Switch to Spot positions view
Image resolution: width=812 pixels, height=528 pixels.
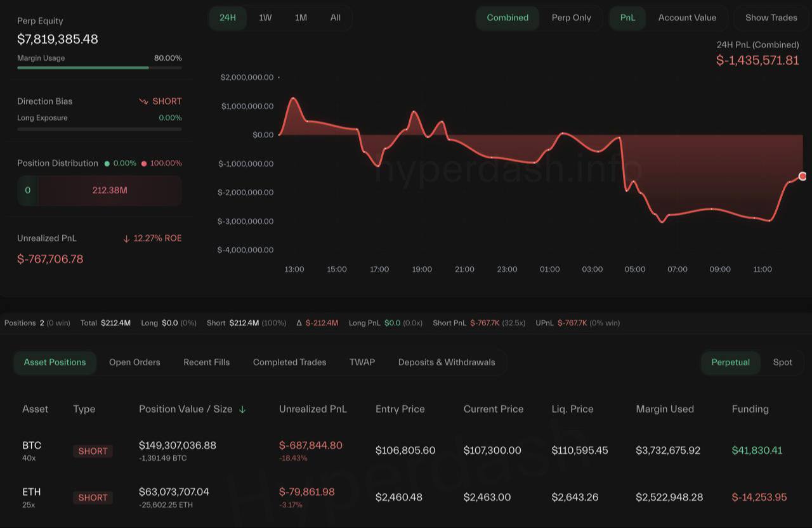coord(783,363)
